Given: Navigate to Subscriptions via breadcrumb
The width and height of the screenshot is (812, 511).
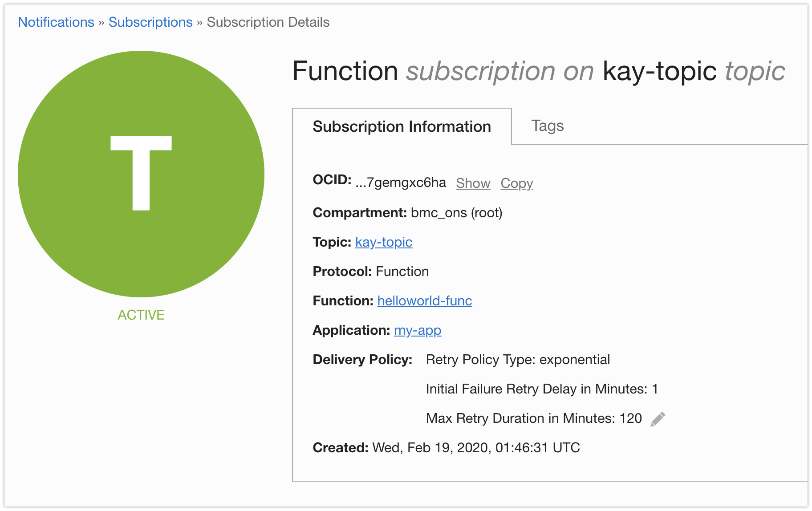Looking at the screenshot, I should [x=150, y=22].
